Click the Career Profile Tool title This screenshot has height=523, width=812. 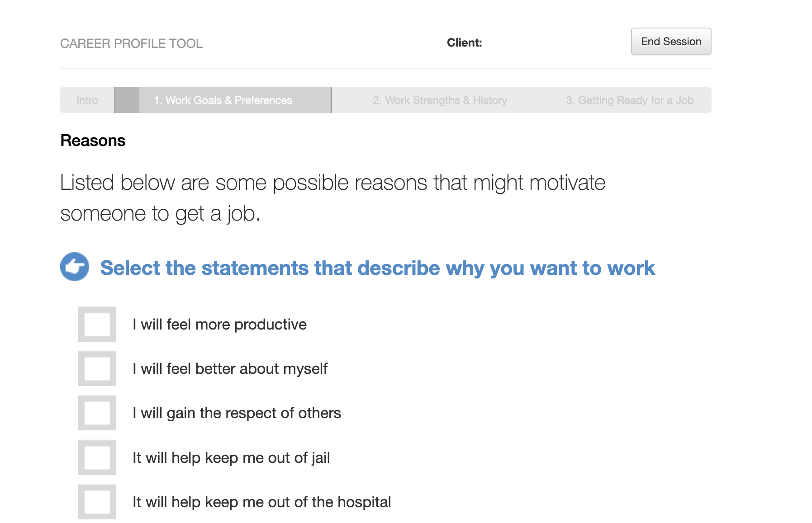pos(131,43)
